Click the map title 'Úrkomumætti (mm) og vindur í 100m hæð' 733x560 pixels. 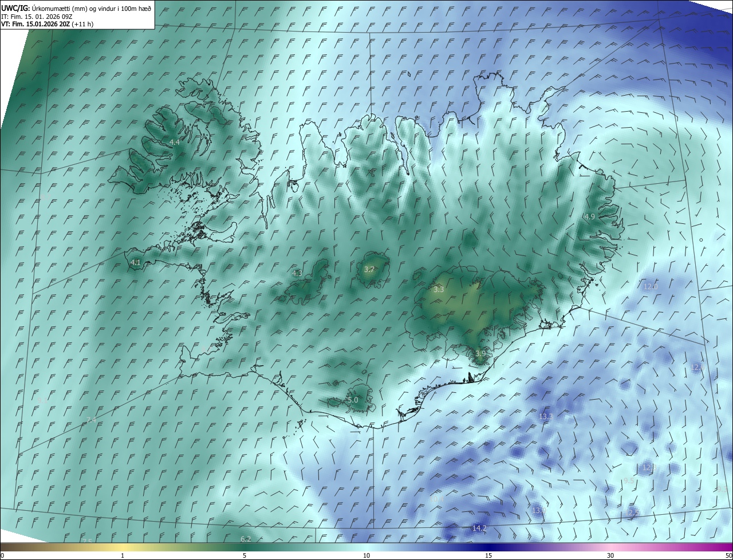[92, 8]
